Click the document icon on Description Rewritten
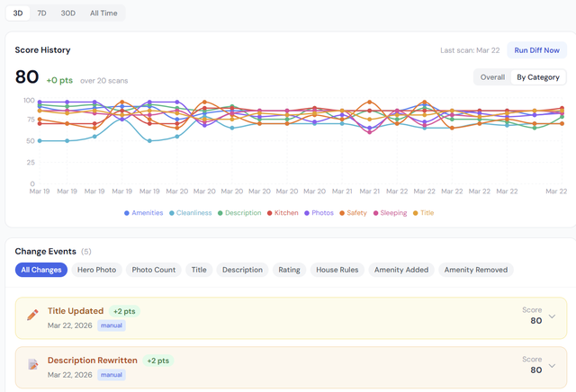576x392 pixels. (33, 364)
